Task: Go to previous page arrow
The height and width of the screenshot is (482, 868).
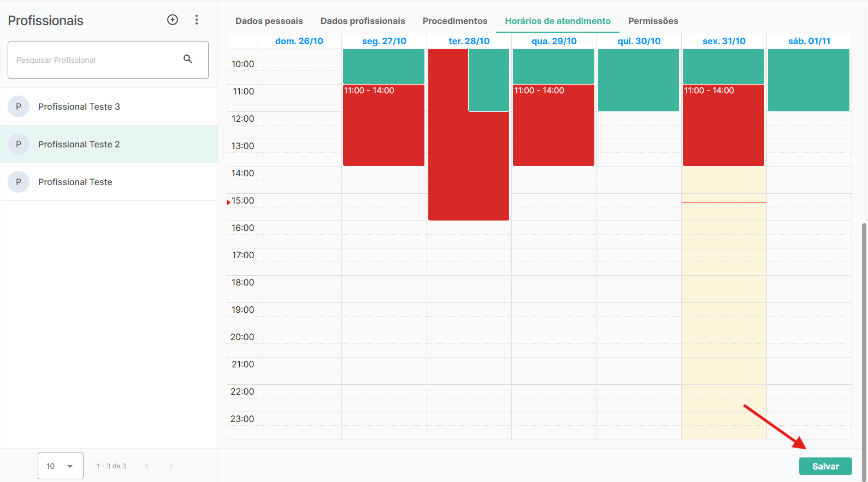Action: point(147,466)
